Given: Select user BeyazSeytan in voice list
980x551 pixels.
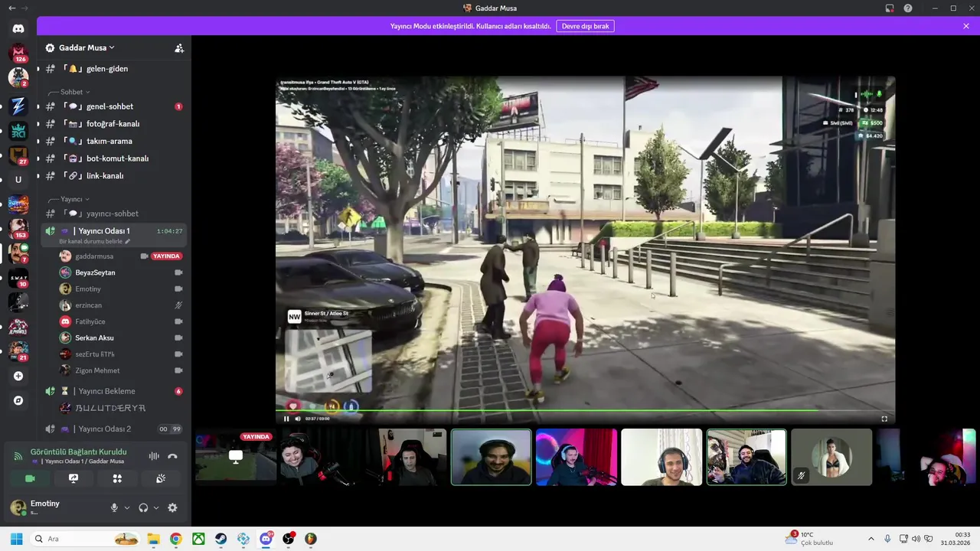Looking at the screenshot, I should [x=121, y=272].
